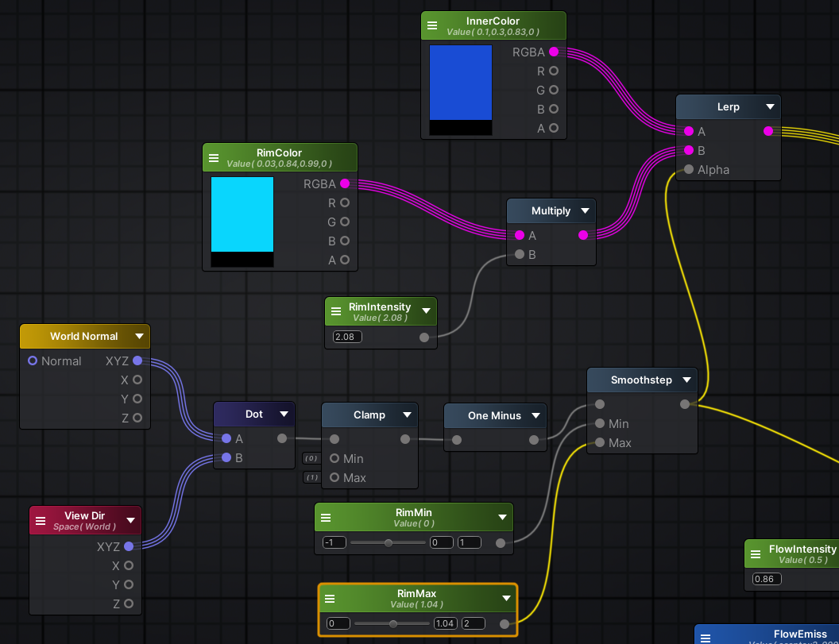Viewport: 839px width, 644px height.
Task: Click the FlowIntensity node hamburger icon
Action: 756,553
